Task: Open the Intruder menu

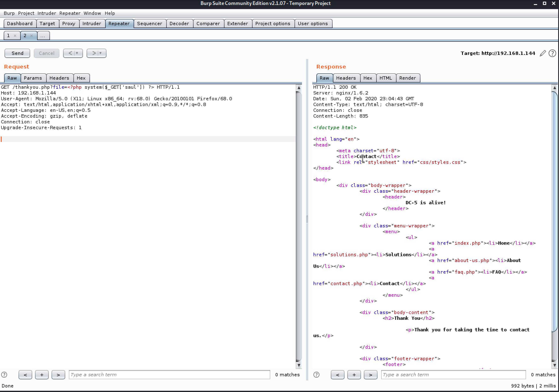Action: (46, 13)
